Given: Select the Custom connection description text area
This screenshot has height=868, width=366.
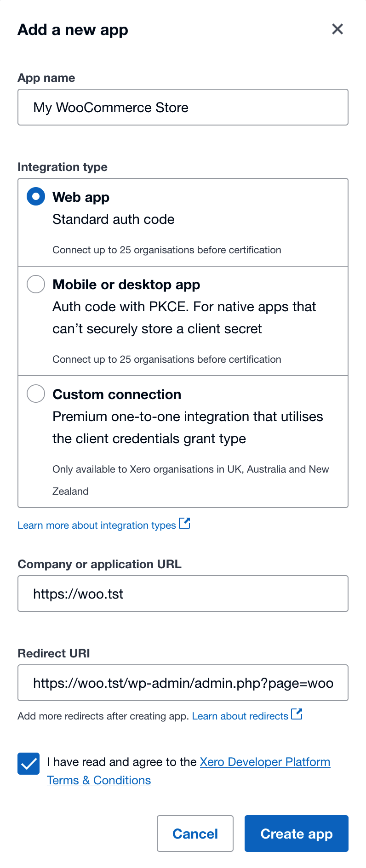Looking at the screenshot, I should [188, 427].
